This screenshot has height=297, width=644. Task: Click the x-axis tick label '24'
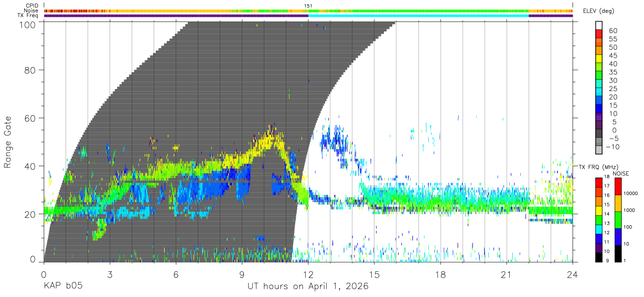573,274
